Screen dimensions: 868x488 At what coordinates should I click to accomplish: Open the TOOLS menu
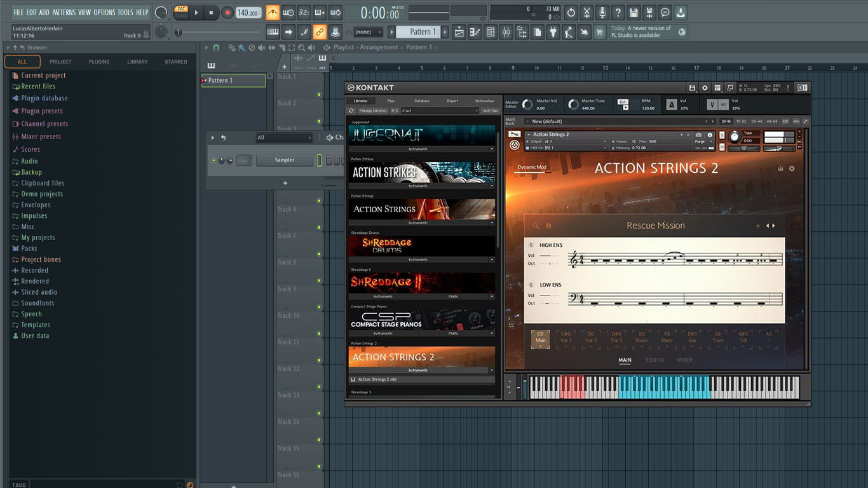[125, 12]
